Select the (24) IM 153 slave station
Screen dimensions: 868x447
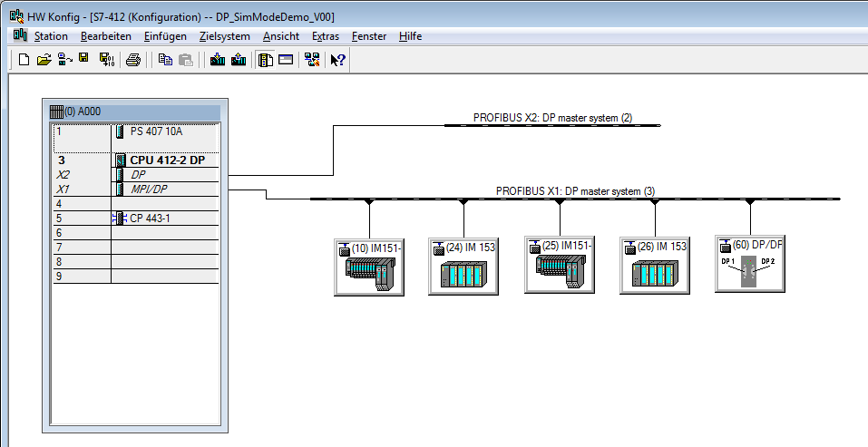click(x=463, y=266)
